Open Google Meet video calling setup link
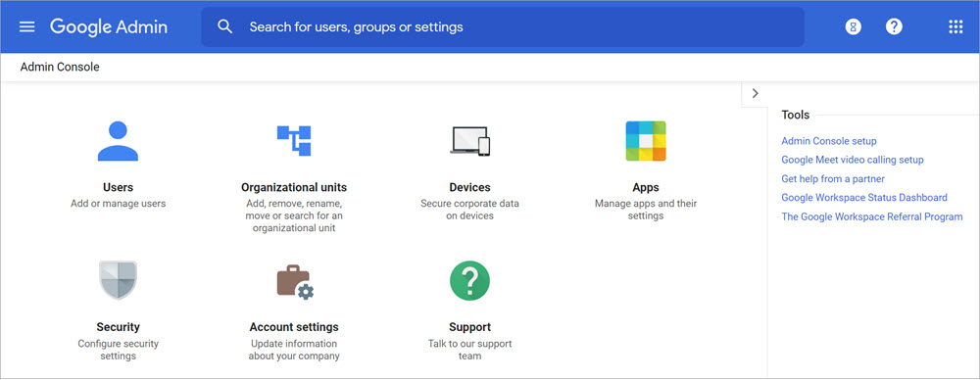This screenshot has height=380, width=980. click(853, 160)
